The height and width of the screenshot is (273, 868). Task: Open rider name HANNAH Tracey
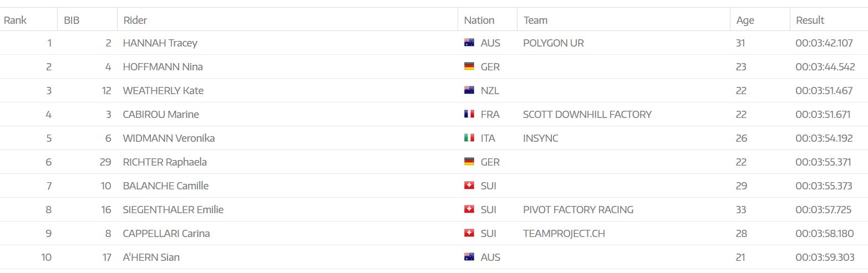coord(160,43)
